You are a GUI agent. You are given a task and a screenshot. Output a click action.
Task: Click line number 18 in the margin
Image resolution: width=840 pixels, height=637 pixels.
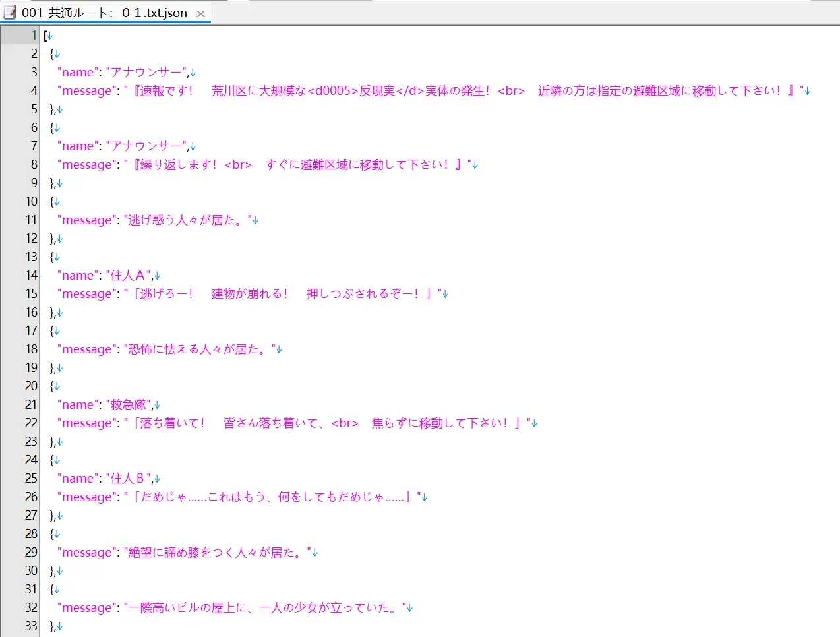coord(32,349)
